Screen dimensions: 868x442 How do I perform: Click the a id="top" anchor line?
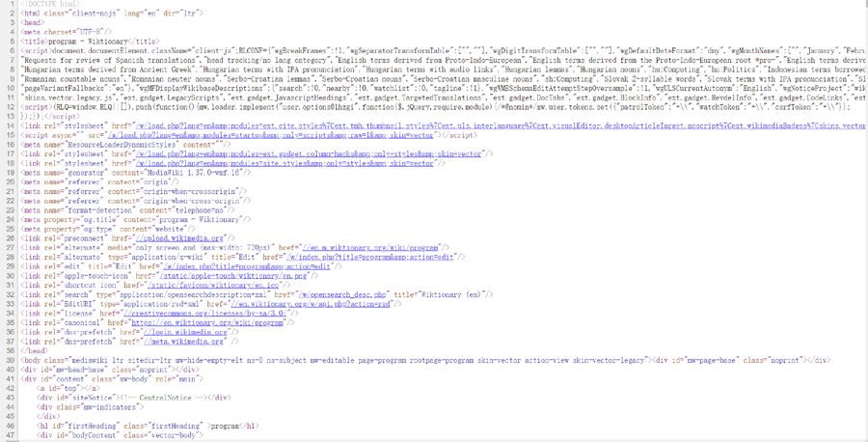(x=67, y=388)
